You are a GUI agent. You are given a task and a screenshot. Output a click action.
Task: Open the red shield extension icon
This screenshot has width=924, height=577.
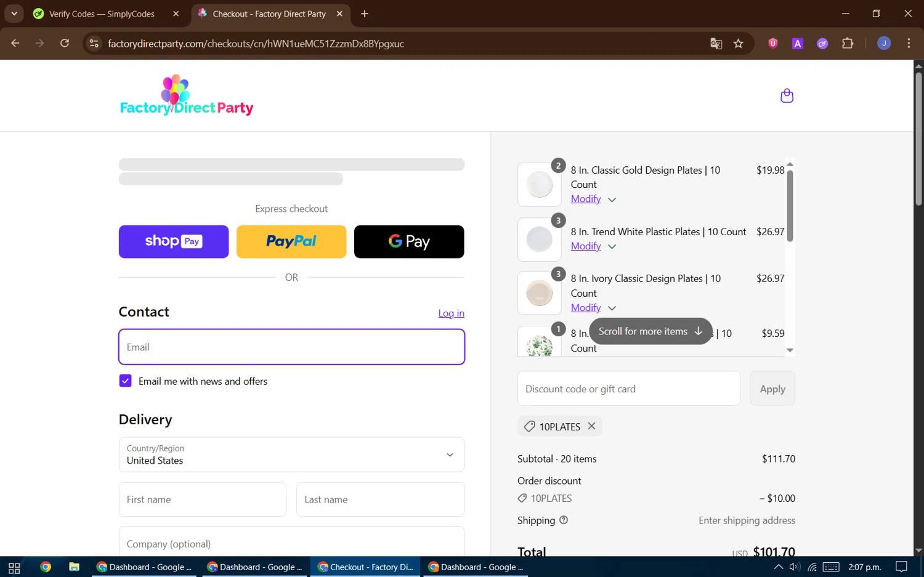[x=772, y=43]
